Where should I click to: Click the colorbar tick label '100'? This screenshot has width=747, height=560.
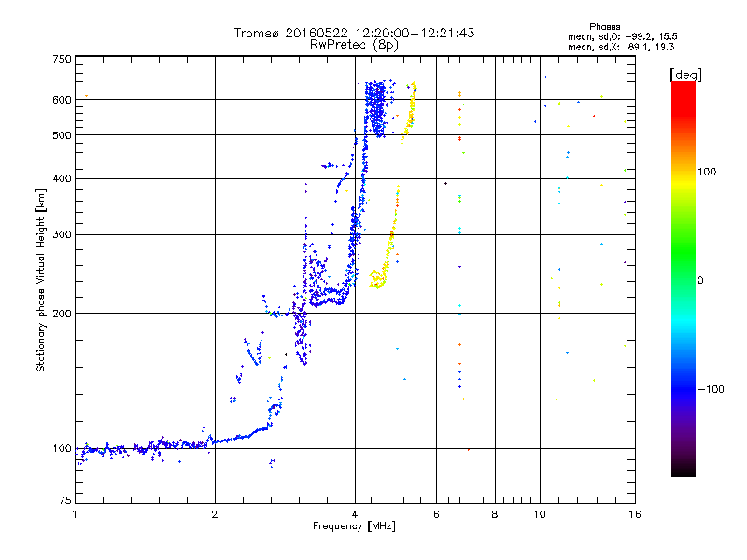point(707,172)
